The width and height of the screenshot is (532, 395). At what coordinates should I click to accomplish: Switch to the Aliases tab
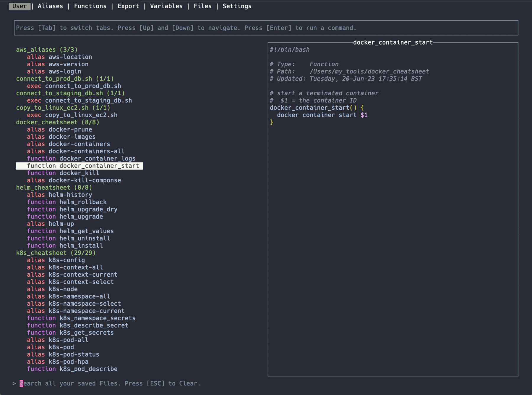(50, 6)
